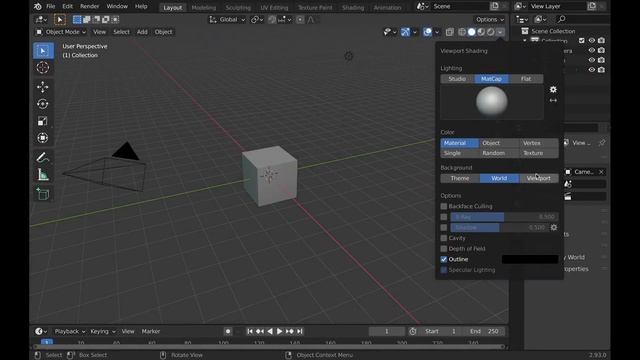Viewport: 640px width, 360px height.
Task: Pick the Rotate tool
Action: (43, 104)
